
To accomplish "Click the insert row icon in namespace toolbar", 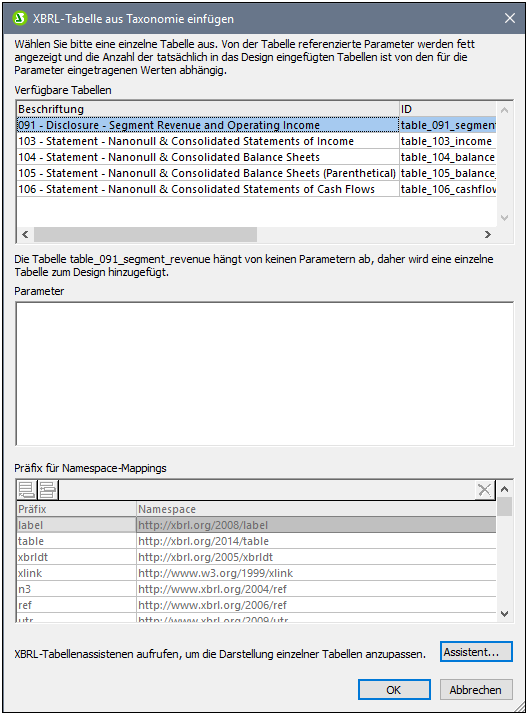I will 47,490.
